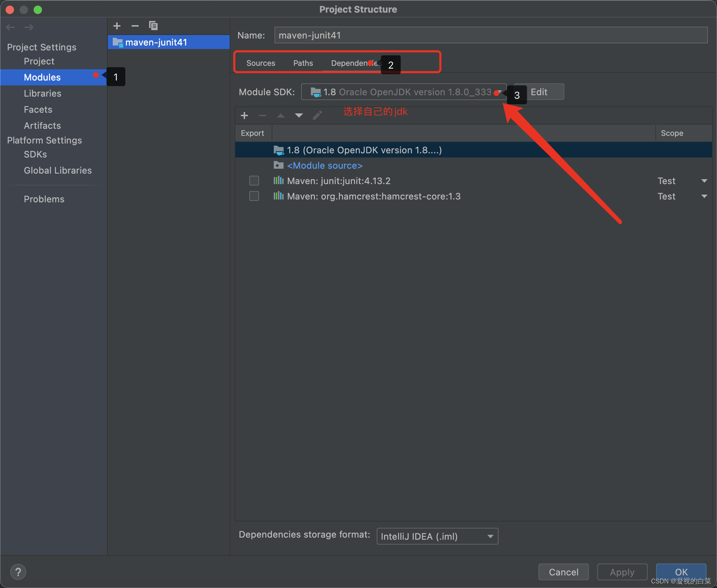Click the remove module minus icon
This screenshot has height=588, width=717.
(x=135, y=26)
